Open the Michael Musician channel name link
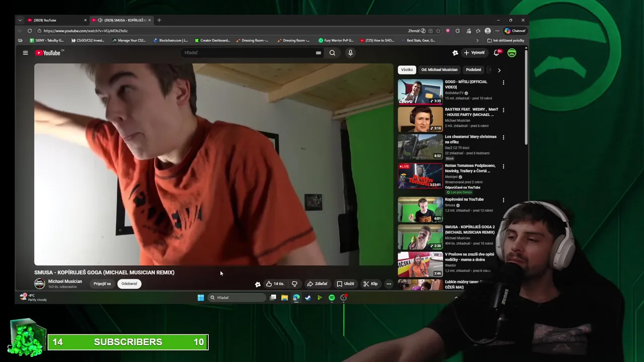The image size is (644, 362). pyautogui.click(x=65, y=282)
